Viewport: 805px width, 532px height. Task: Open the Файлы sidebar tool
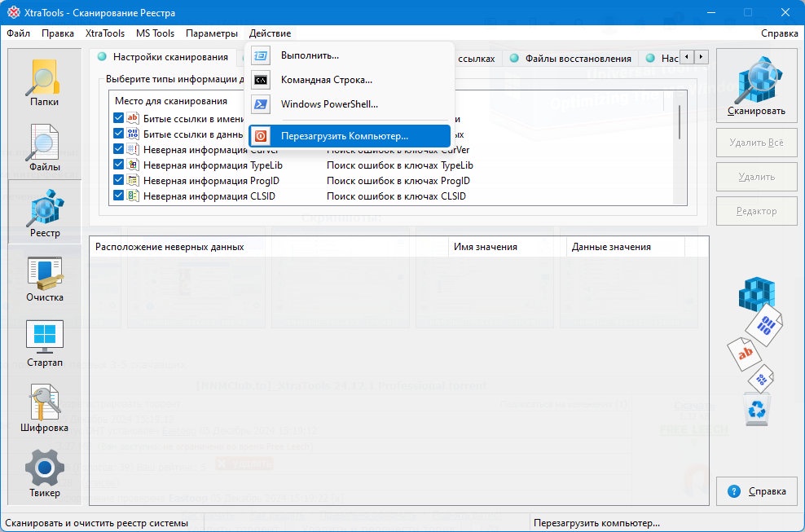[x=44, y=147]
